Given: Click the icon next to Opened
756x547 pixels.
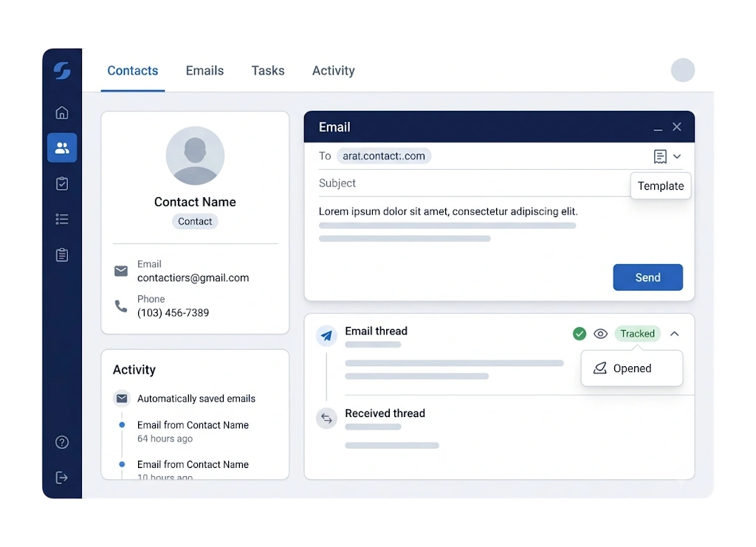Looking at the screenshot, I should 599,368.
